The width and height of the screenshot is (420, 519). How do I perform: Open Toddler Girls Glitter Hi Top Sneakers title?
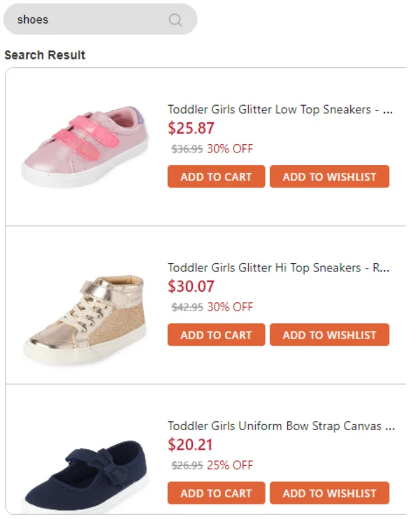click(x=278, y=267)
